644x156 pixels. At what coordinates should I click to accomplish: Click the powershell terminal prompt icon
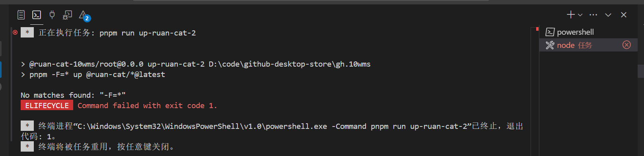(550, 32)
